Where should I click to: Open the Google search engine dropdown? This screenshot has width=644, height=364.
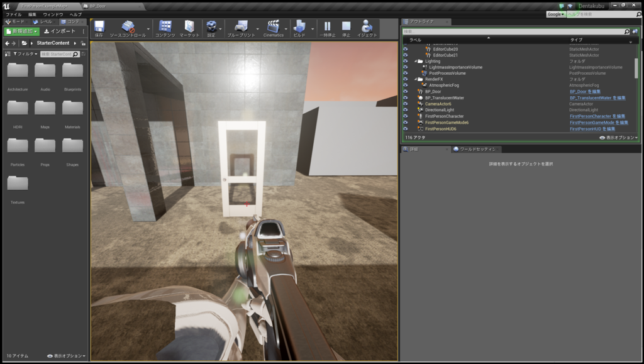[556, 14]
